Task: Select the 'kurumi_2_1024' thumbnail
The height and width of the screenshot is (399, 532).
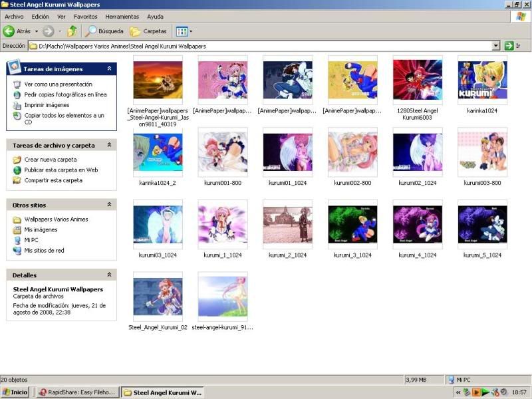Action: click(x=288, y=224)
